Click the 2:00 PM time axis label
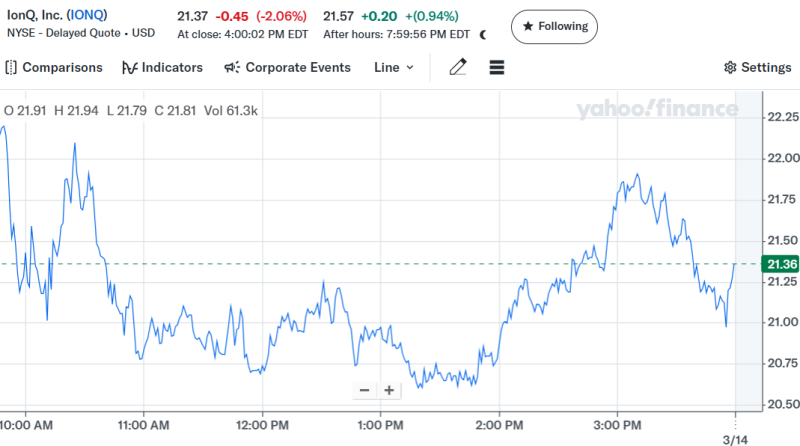Screen dimensions: 800x446 (x=499, y=425)
